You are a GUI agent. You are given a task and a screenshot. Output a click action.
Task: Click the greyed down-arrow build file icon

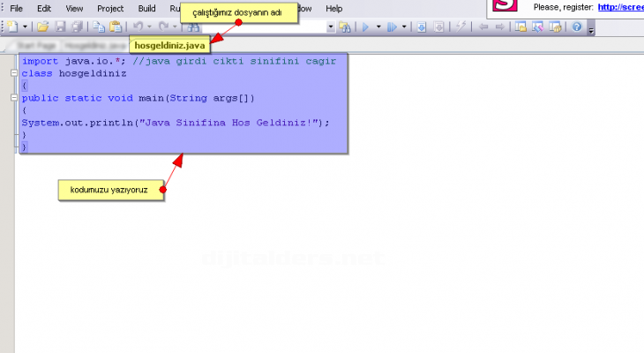click(439, 27)
